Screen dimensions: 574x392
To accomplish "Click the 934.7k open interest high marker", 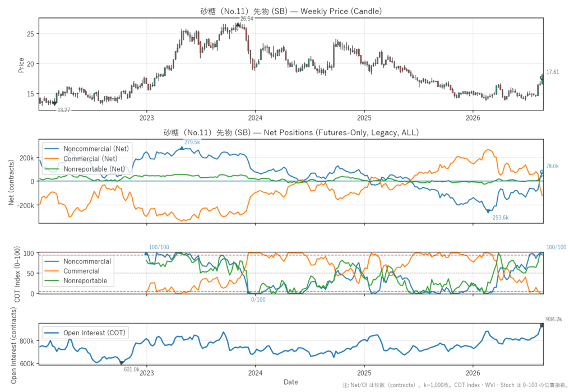I will tap(542, 325).
